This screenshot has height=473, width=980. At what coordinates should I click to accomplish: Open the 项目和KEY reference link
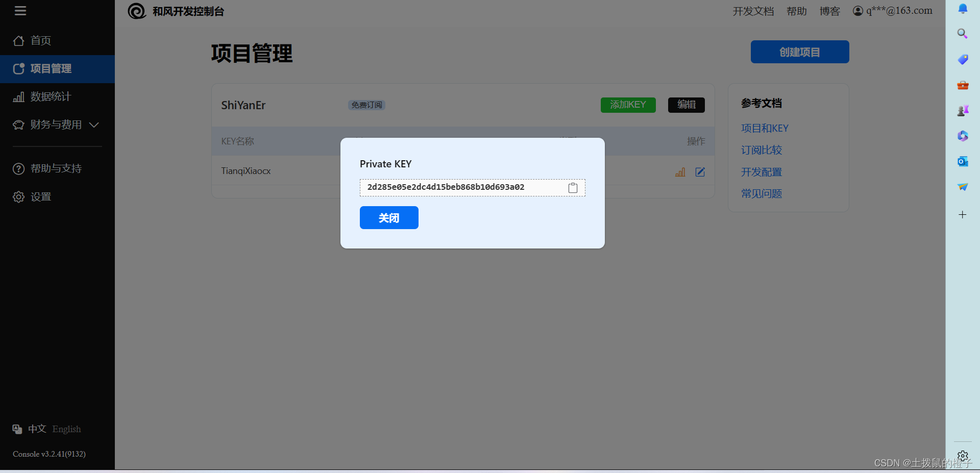765,128
